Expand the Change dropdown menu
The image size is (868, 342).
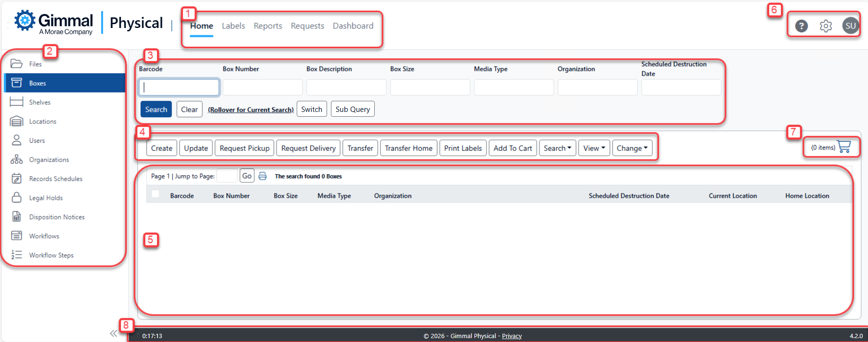point(632,148)
